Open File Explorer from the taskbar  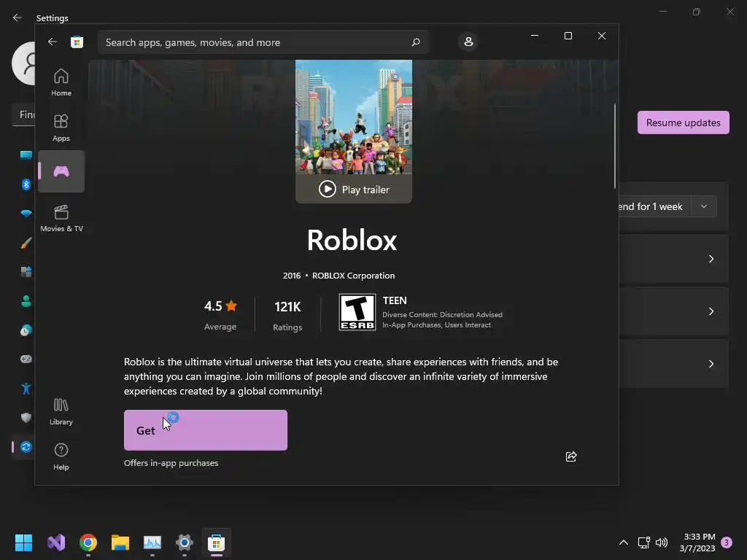coord(120,542)
